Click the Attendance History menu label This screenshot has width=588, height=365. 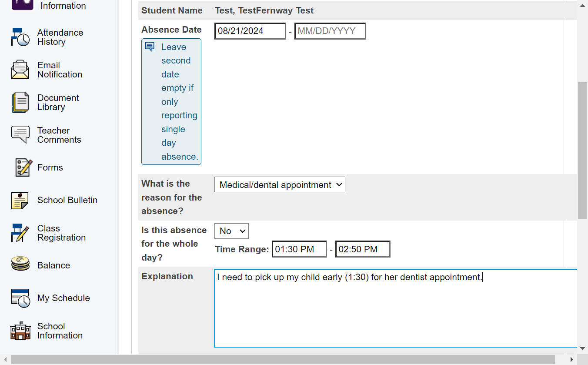tap(60, 37)
